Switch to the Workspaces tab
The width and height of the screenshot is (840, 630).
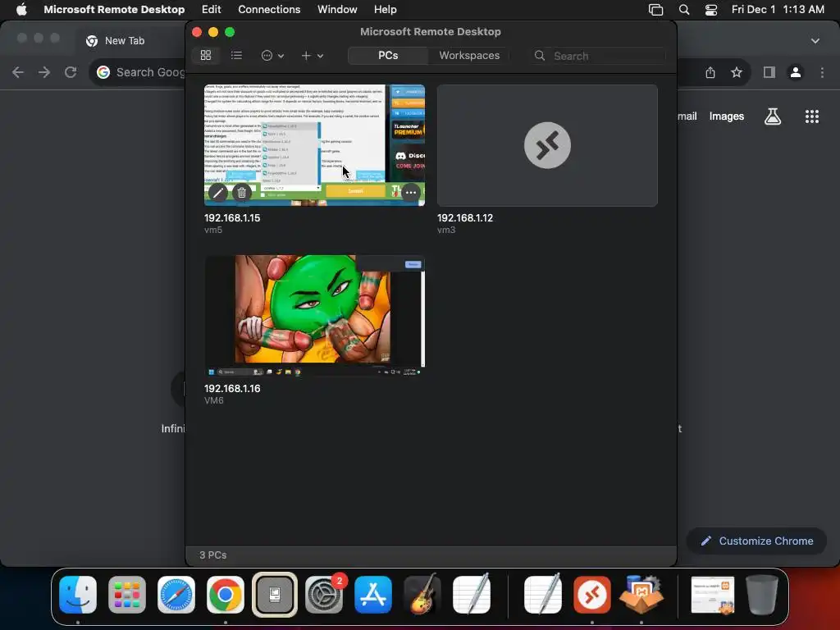point(468,55)
